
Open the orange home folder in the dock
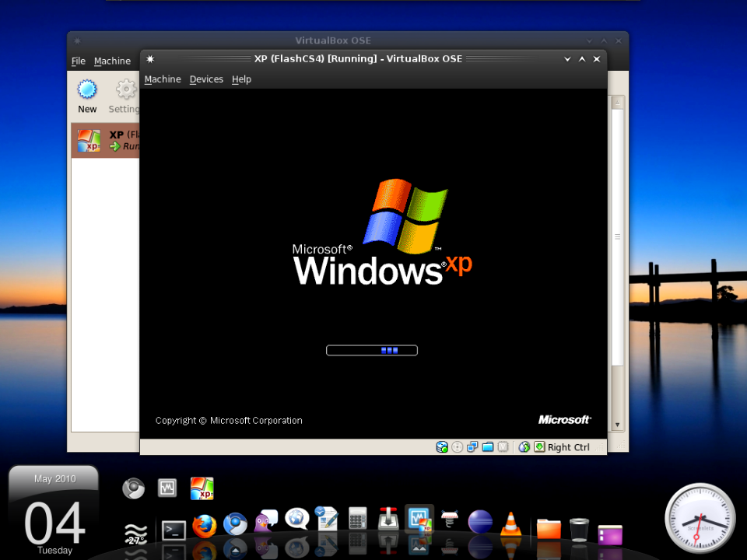coord(549,529)
